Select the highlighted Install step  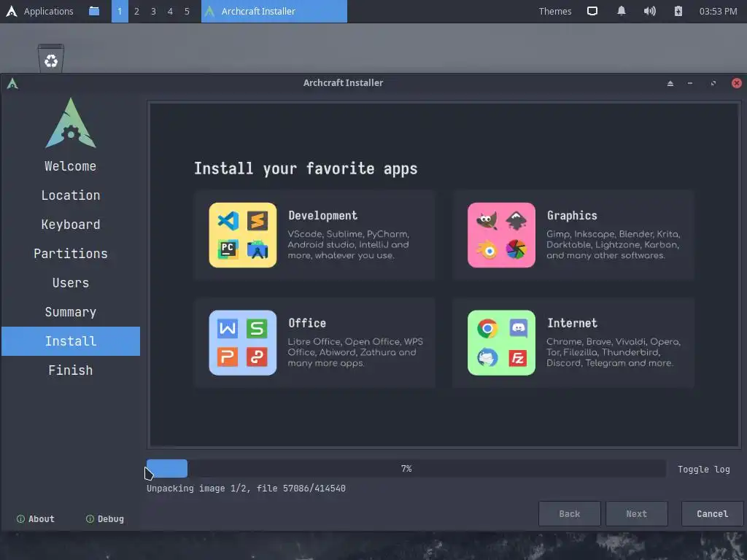71,341
